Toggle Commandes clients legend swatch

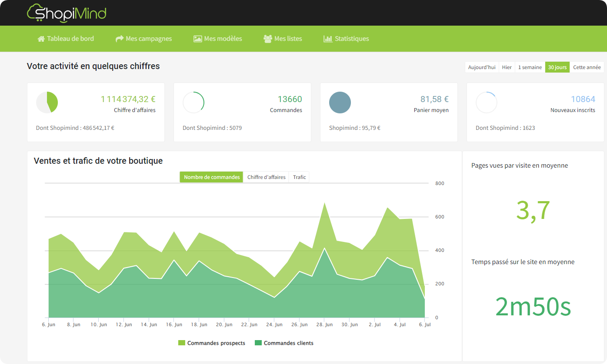point(258,343)
